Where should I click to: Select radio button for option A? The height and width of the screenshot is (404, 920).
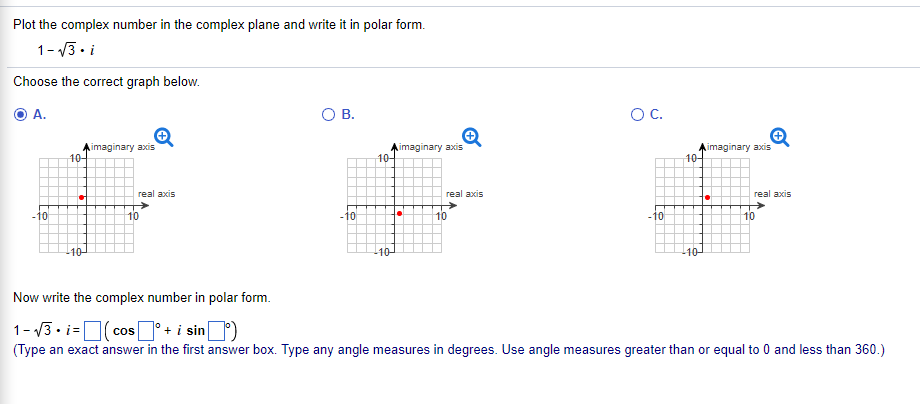tap(21, 115)
